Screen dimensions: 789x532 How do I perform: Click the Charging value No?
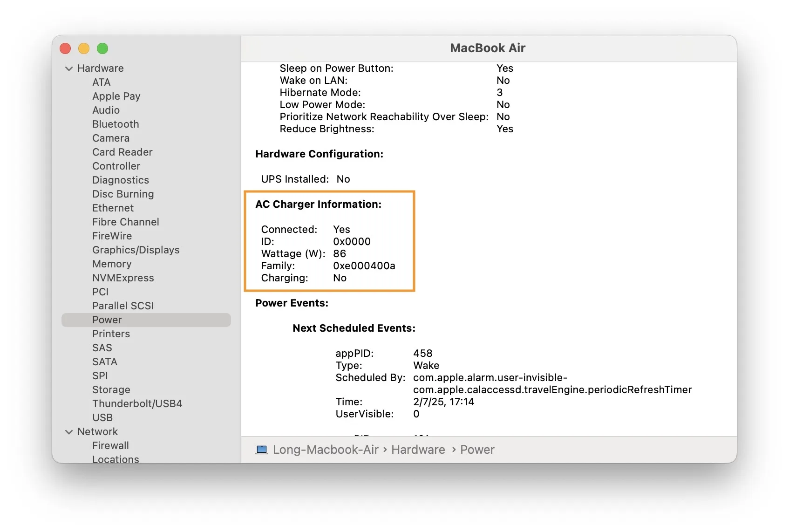[x=340, y=278]
